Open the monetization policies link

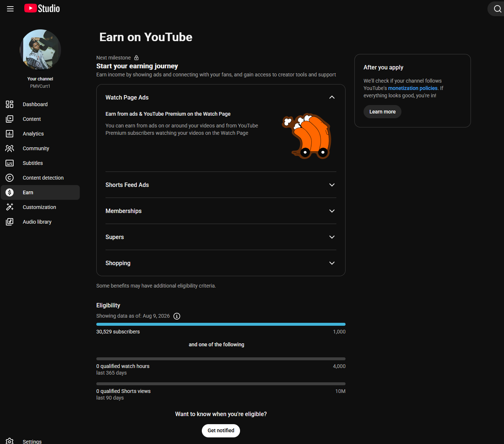coord(413,88)
